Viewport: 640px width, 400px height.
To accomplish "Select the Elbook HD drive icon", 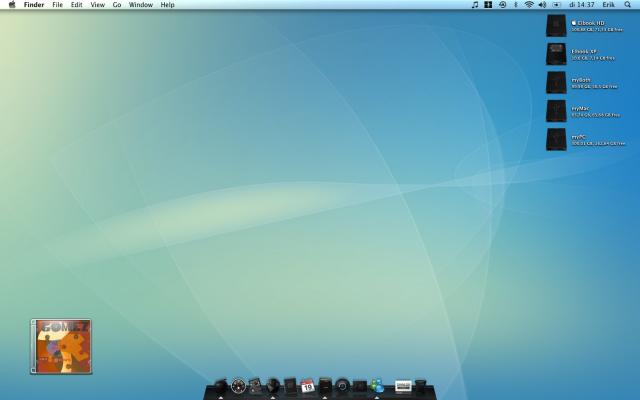I will coord(556,25).
